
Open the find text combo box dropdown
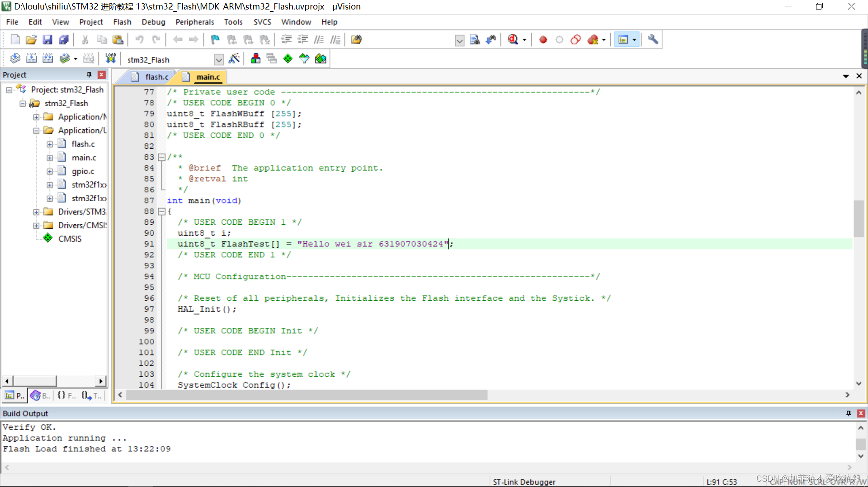[459, 40]
